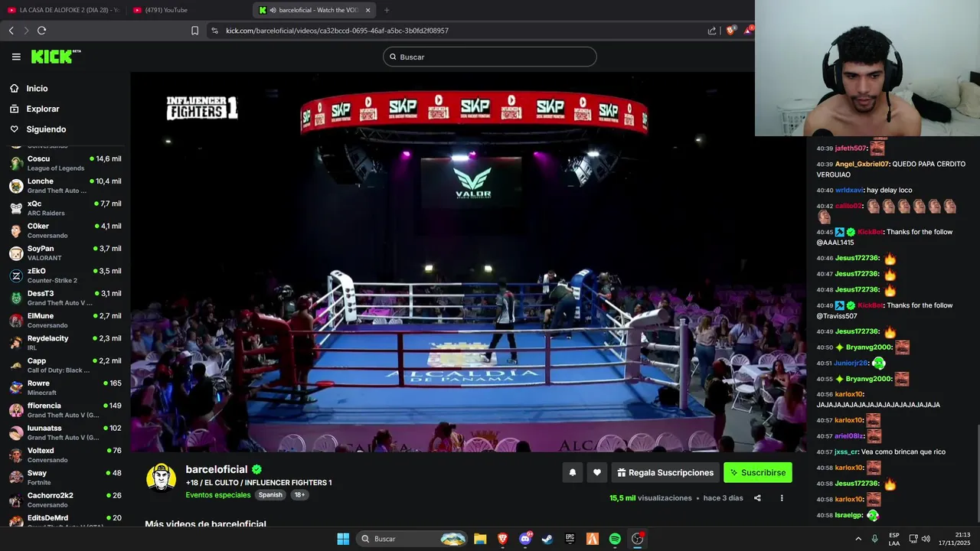Switch to LA CASA DE ALOFOKE 2 tab
The width and height of the screenshot is (980, 551).
pyautogui.click(x=64, y=10)
